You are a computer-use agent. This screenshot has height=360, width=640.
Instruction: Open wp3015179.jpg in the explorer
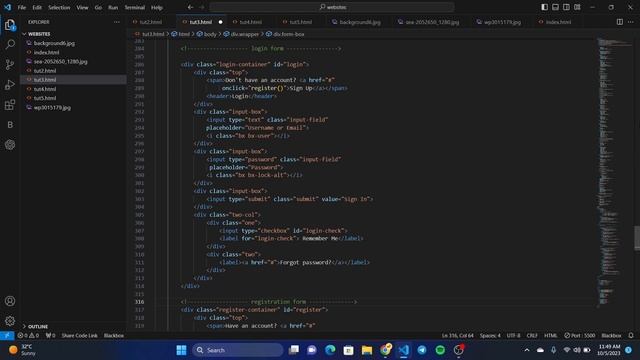[x=52, y=108]
